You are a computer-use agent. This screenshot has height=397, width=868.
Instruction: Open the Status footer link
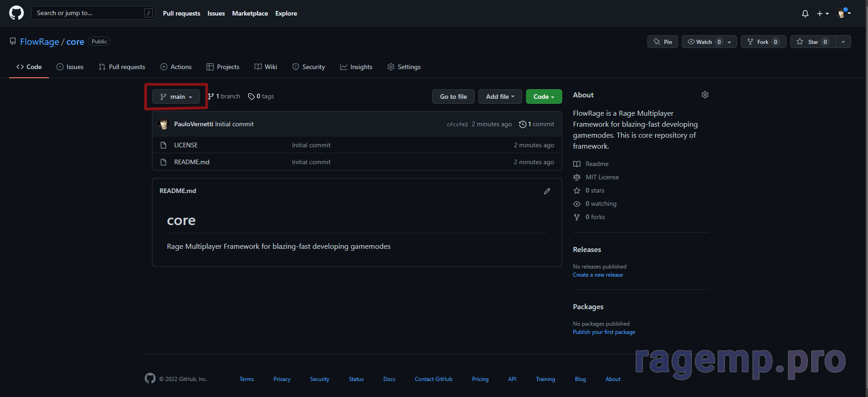coord(356,379)
